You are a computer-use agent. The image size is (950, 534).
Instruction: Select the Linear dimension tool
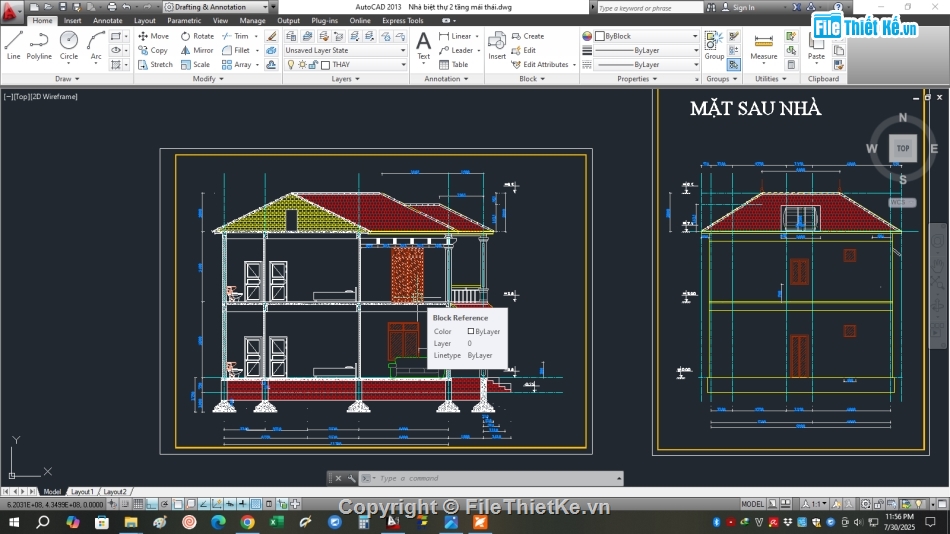click(456, 36)
